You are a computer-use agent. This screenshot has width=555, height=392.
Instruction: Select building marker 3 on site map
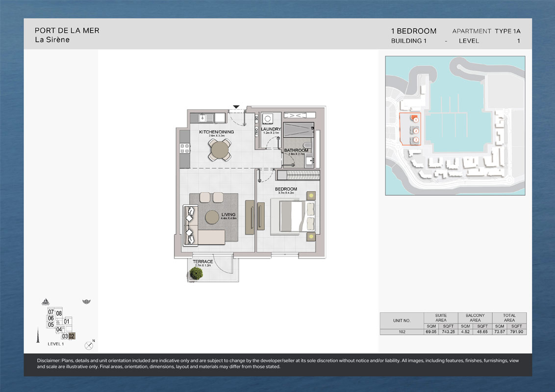tap(415, 141)
